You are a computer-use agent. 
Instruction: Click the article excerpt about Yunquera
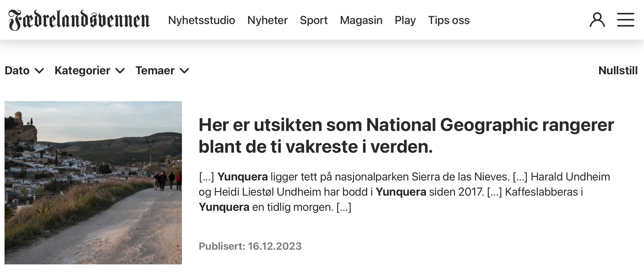point(404,192)
